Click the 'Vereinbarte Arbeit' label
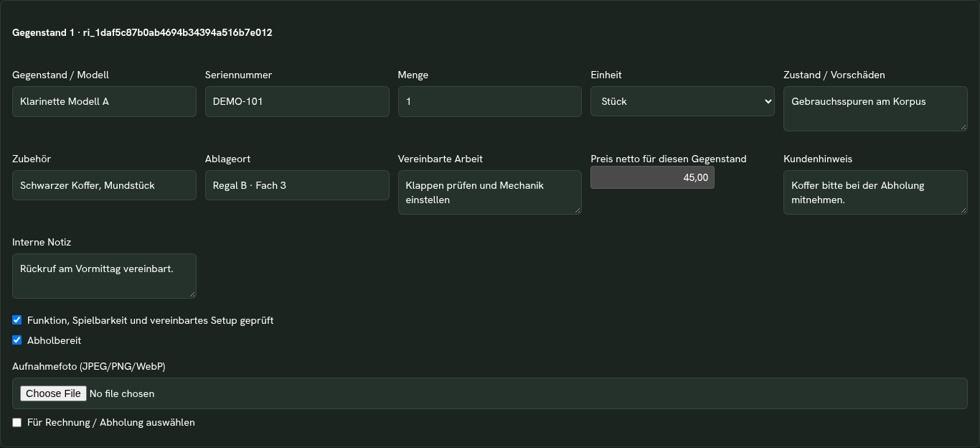Image resolution: width=980 pixels, height=448 pixels. pyautogui.click(x=440, y=159)
